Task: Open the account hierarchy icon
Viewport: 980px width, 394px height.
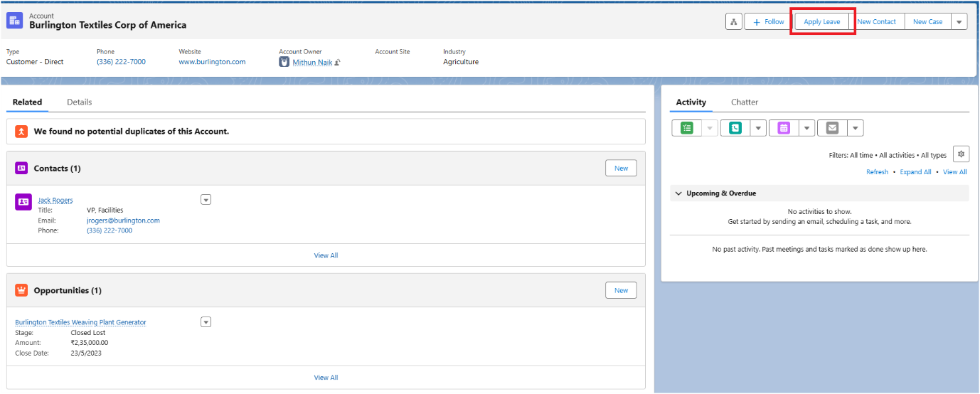Action: click(734, 22)
